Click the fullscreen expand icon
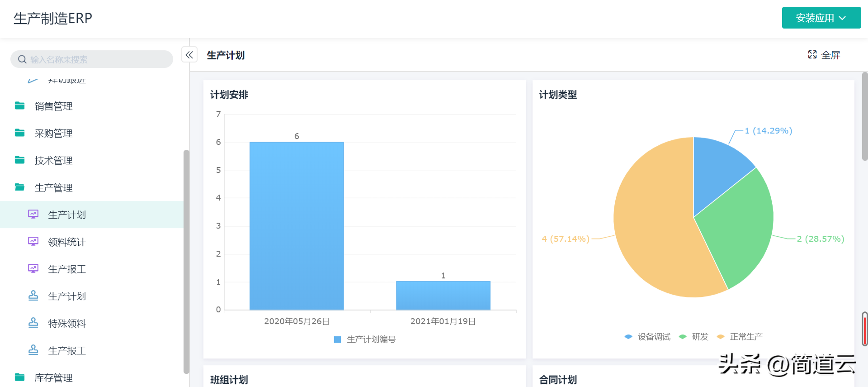868x387 pixels. 812,55
